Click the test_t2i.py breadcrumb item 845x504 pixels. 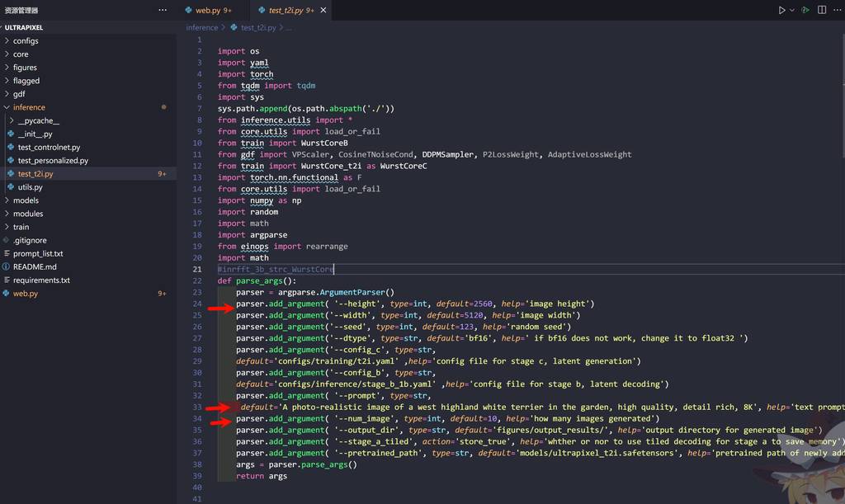tap(259, 27)
